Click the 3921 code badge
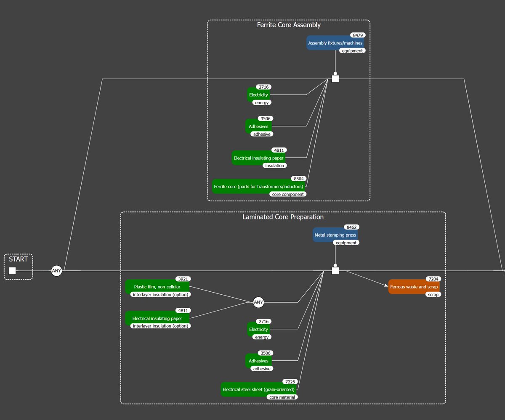505x420 pixels. (x=183, y=279)
